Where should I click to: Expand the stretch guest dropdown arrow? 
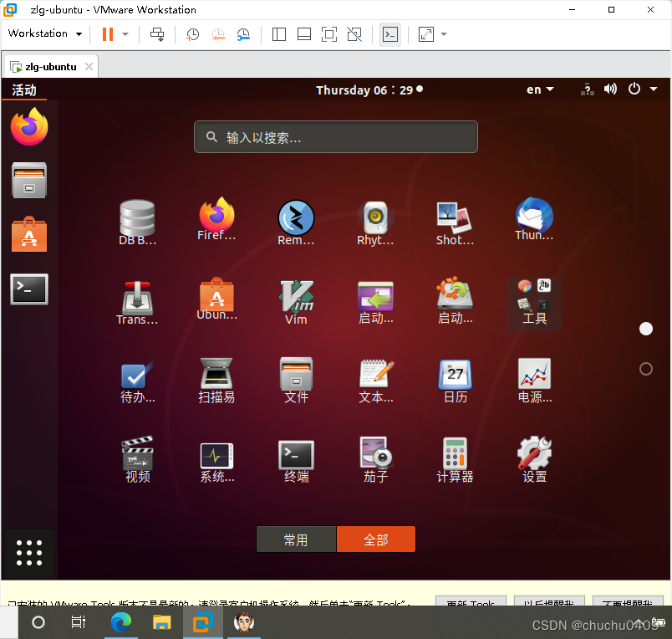pyautogui.click(x=444, y=34)
